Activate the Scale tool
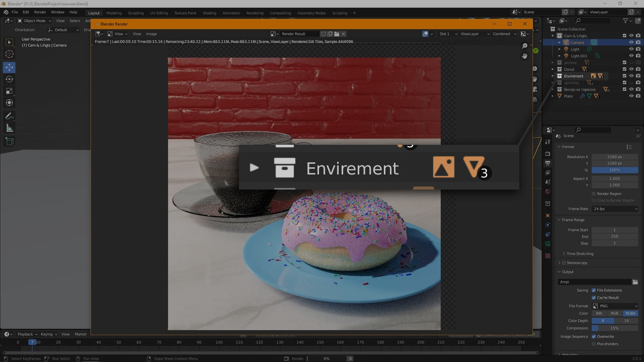 9,91
